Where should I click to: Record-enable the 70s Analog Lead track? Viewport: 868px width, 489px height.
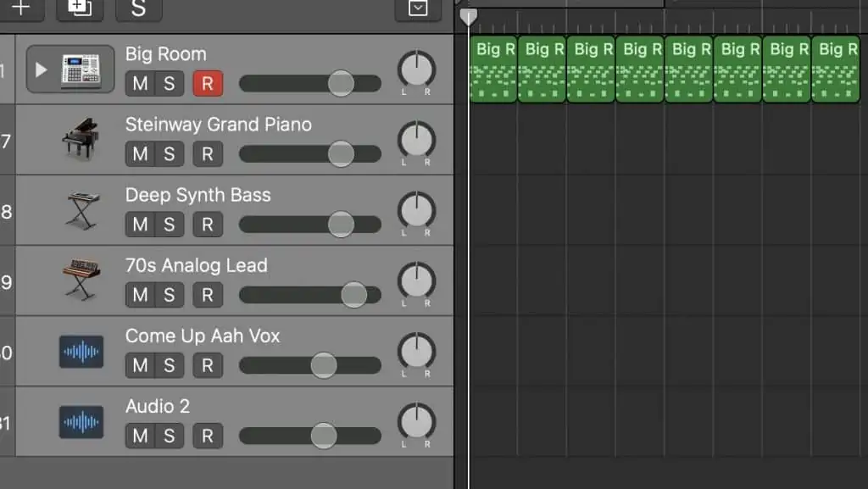click(208, 295)
